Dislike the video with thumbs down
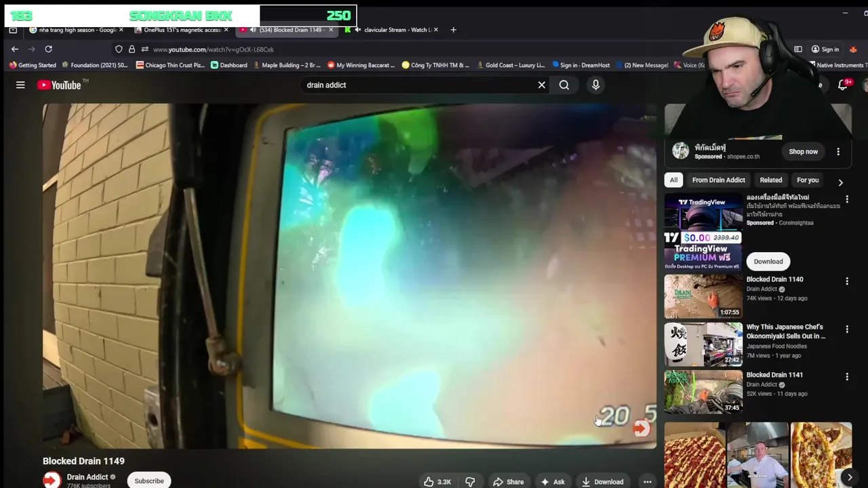The width and height of the screenshot is (868, 488). [x=470, y=481]
